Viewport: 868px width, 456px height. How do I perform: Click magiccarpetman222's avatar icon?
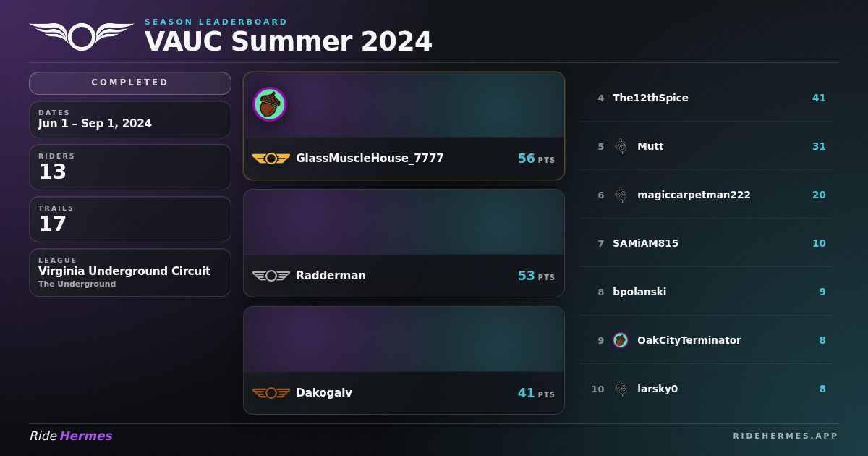(621, 195)
